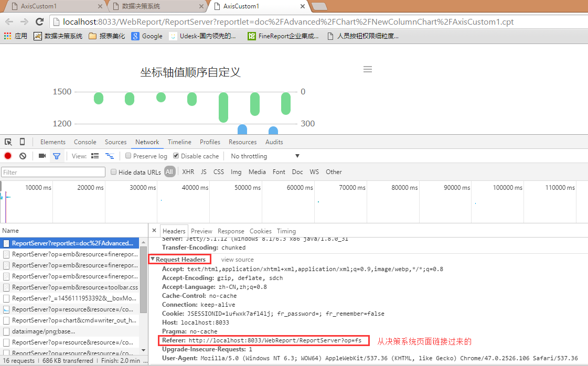Switch to the Resources panel

click(243, 142)
